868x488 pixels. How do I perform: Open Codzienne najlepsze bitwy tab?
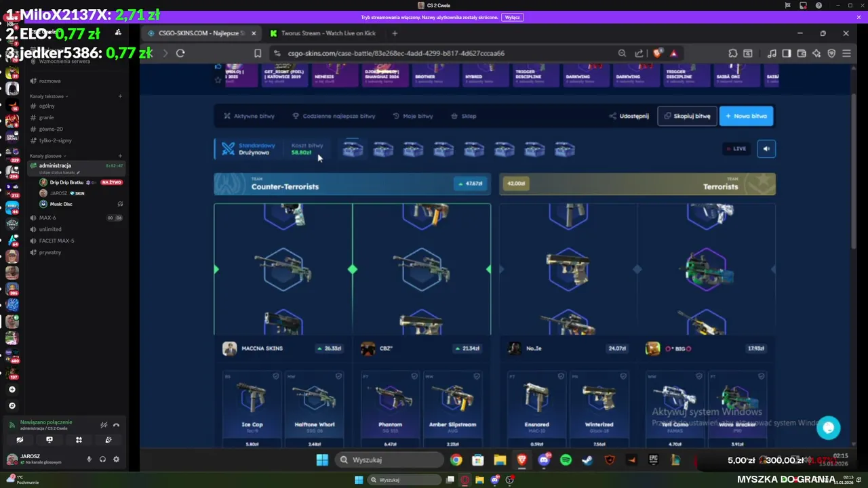pos(334,116)
